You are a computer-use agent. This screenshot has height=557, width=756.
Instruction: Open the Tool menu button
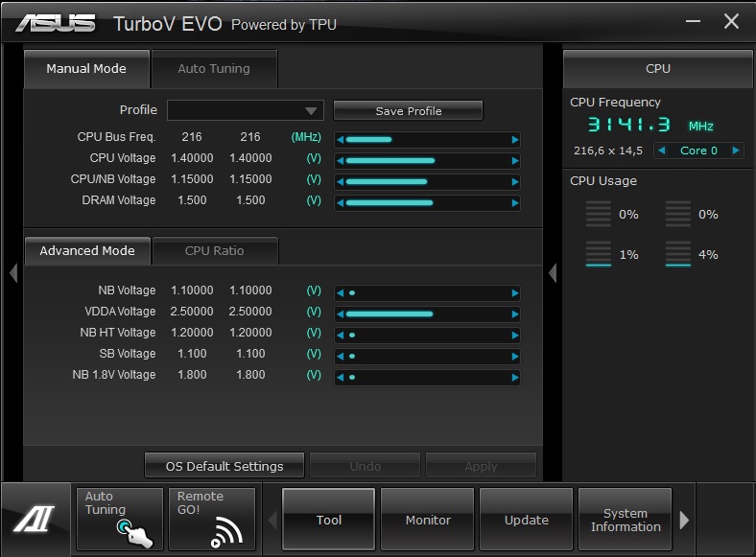click(x=328, y=520)
